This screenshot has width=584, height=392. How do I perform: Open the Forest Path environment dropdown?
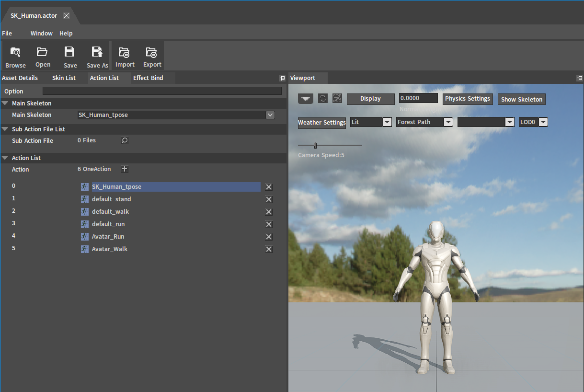coord(448,122)
